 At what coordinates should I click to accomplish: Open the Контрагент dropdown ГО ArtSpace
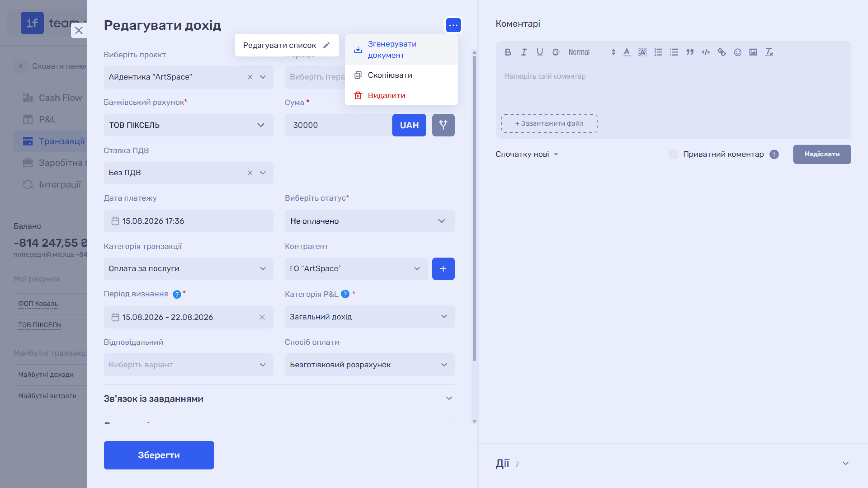356,269
